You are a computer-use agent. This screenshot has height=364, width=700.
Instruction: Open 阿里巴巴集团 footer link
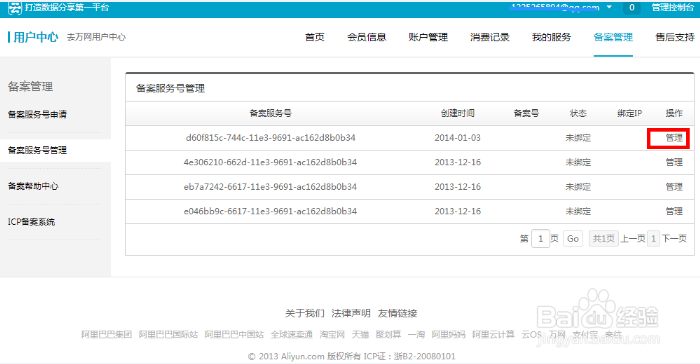tap(106, 335)
